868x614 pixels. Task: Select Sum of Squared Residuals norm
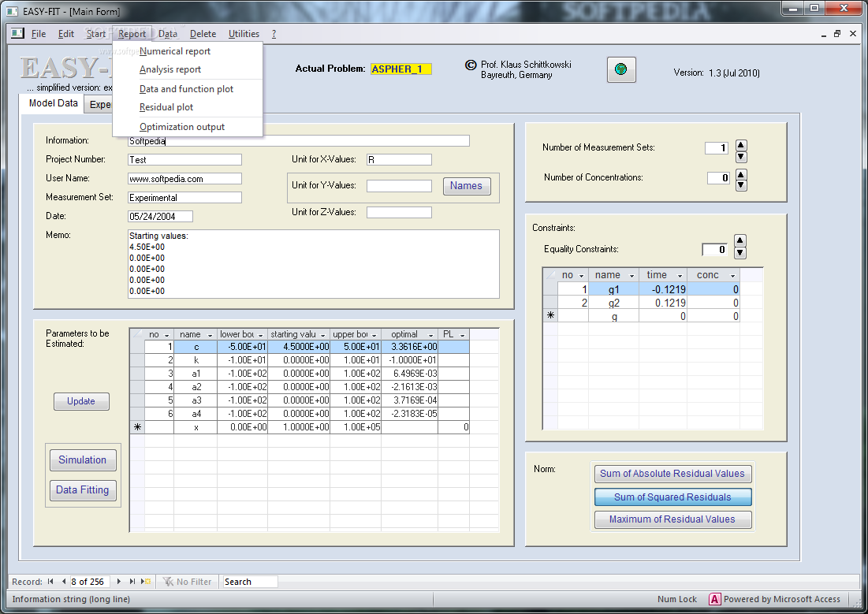tap(672, 497)
